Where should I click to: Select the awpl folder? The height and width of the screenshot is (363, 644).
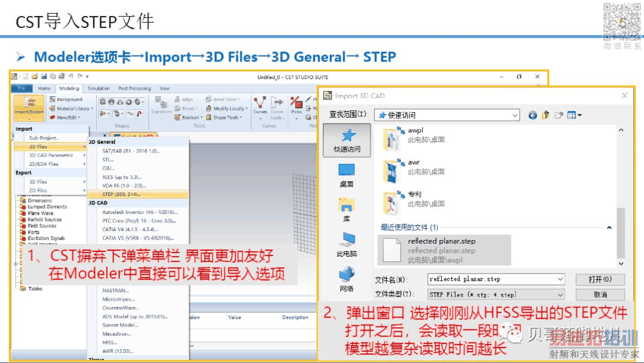pos(414,139)
